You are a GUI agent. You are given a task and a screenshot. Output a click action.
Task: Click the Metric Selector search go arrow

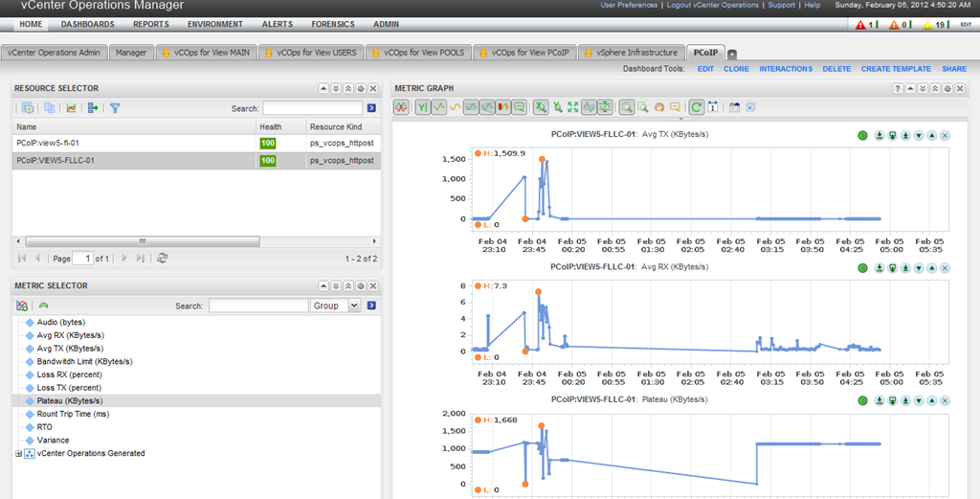tap(371, 306)
